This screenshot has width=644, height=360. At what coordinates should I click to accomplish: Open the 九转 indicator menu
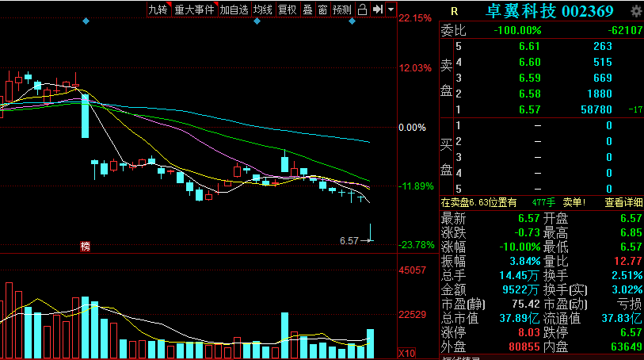(158, 10)
